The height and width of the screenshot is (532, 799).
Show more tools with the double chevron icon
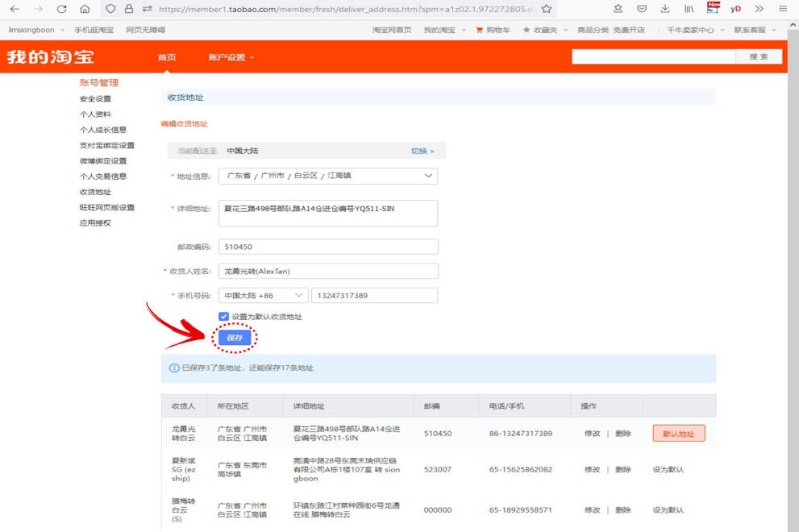[x=759, y=9]
